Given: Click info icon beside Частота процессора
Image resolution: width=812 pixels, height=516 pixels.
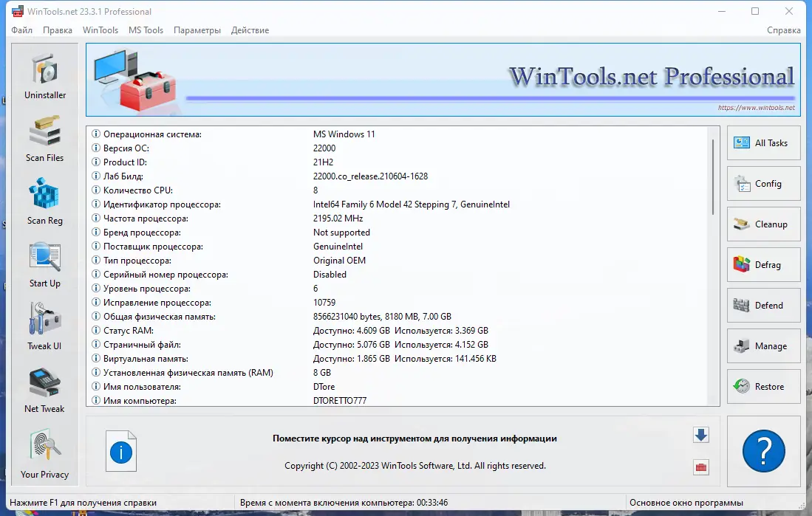Looking at the screenshot, I should 96,218.
